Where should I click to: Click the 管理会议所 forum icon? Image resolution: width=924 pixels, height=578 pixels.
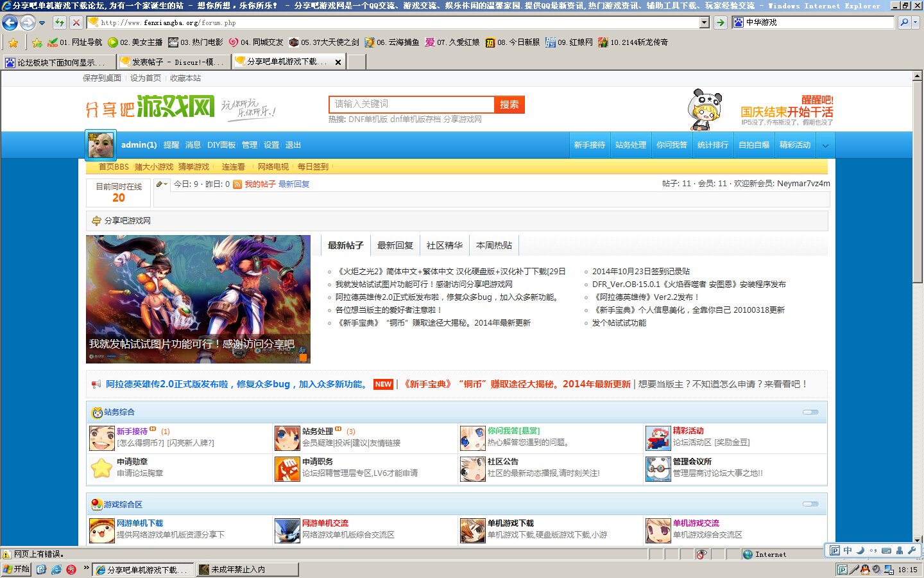pos(658,469)
